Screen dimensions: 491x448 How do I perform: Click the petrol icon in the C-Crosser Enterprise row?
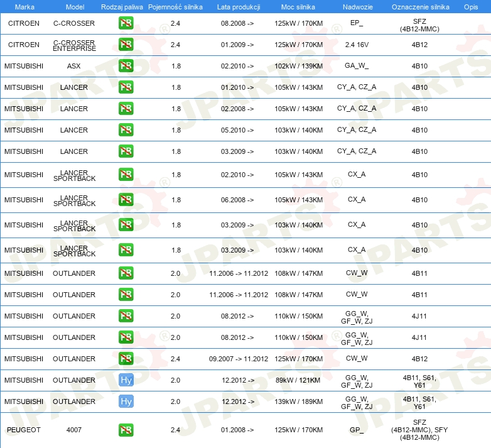126,45
